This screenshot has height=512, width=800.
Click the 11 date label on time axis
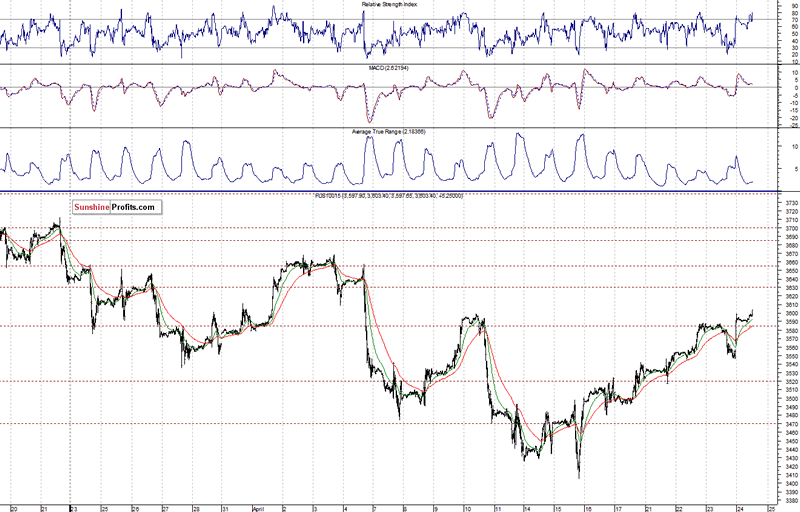[497, 508]
